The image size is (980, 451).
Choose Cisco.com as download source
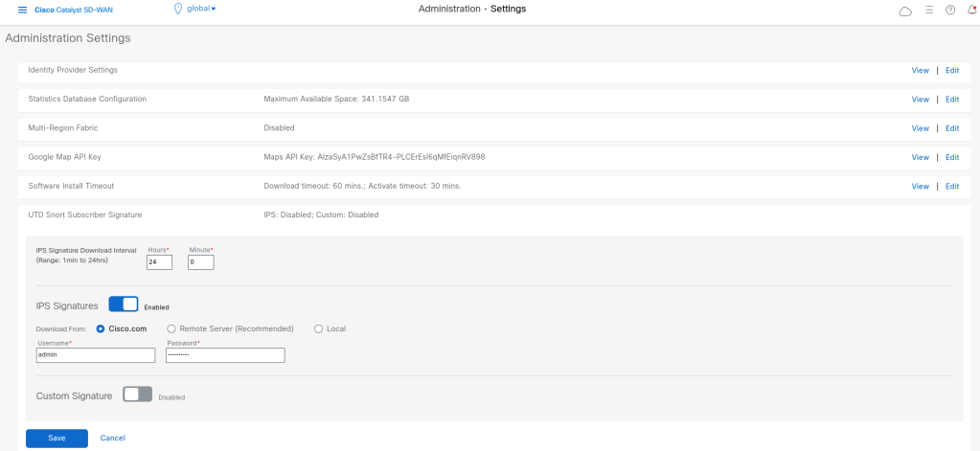tap(101, 328)
